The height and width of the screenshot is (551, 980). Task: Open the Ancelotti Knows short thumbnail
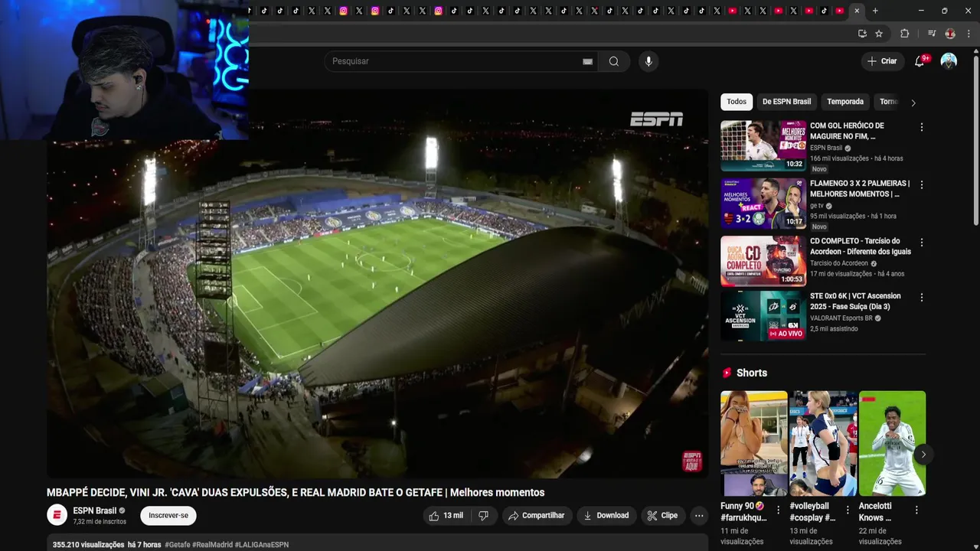tap(892, 443)
